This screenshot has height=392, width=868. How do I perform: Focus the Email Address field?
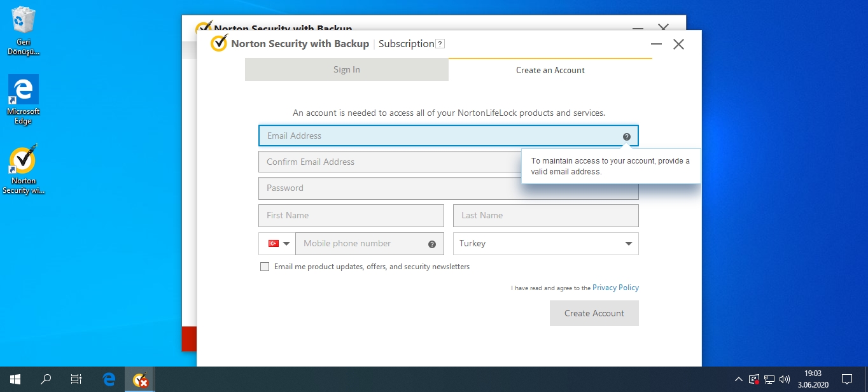449,136
